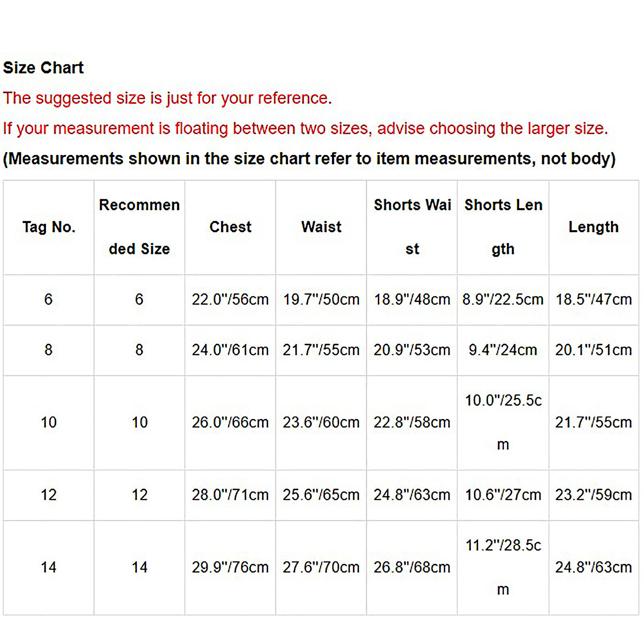Screen dimensions: 644x644
Task: Click the advice about choosing larger size
Action: (x=305, y=129)
